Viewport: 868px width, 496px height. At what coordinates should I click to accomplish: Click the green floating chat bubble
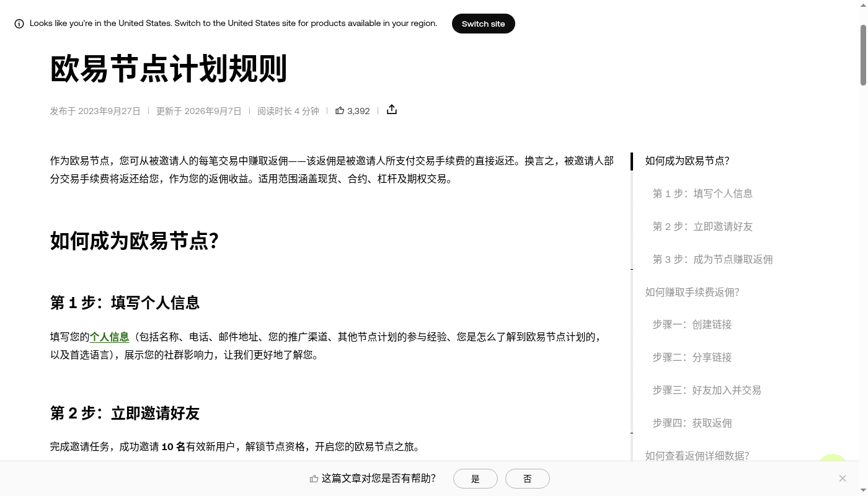point(832,458)
